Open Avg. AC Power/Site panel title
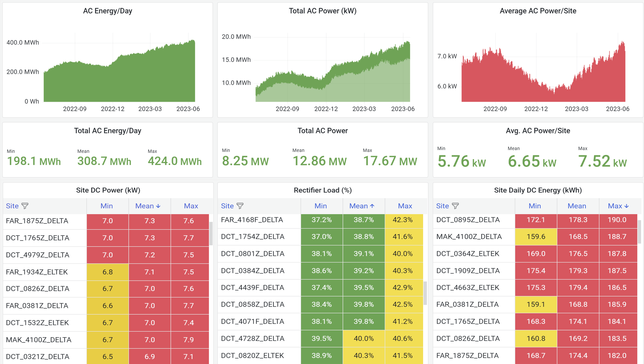 pyautogui.click(x=538, y=131)
